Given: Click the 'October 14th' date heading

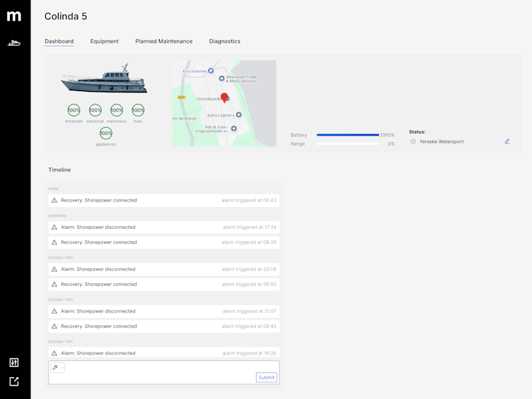Looking at the screenshot, I should tap(61, 257).
